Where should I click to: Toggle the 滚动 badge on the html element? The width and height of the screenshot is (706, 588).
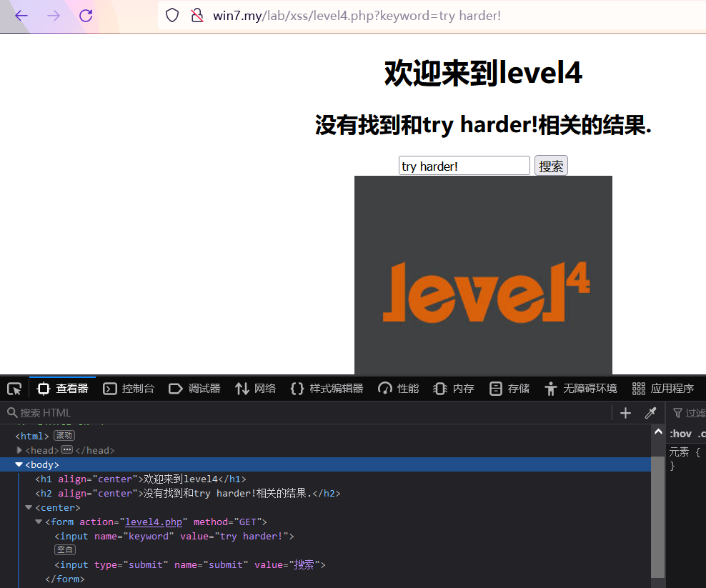click(64, 435)
